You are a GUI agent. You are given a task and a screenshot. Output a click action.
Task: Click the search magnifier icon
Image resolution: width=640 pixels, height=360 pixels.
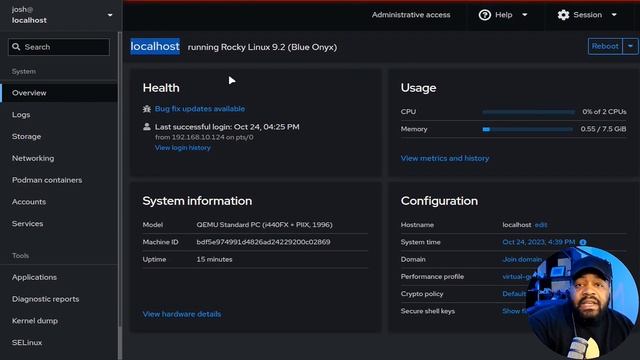(x=16, y=47)
